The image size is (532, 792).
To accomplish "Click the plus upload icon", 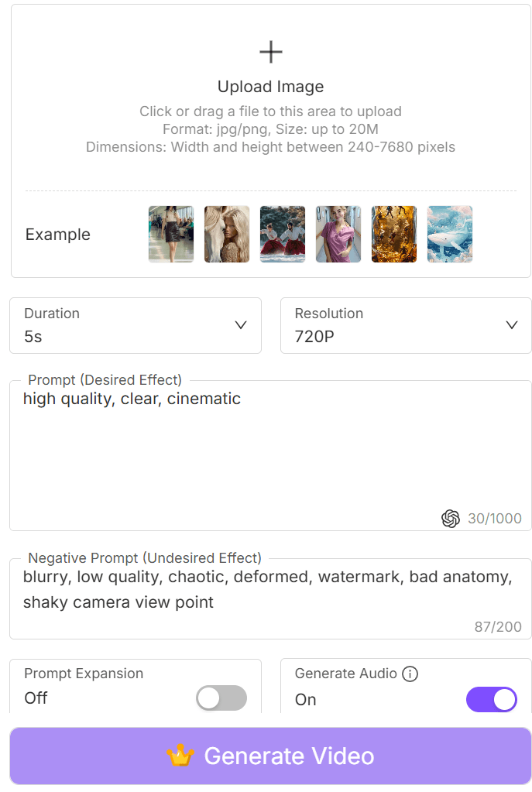I will tap(270, 53).
